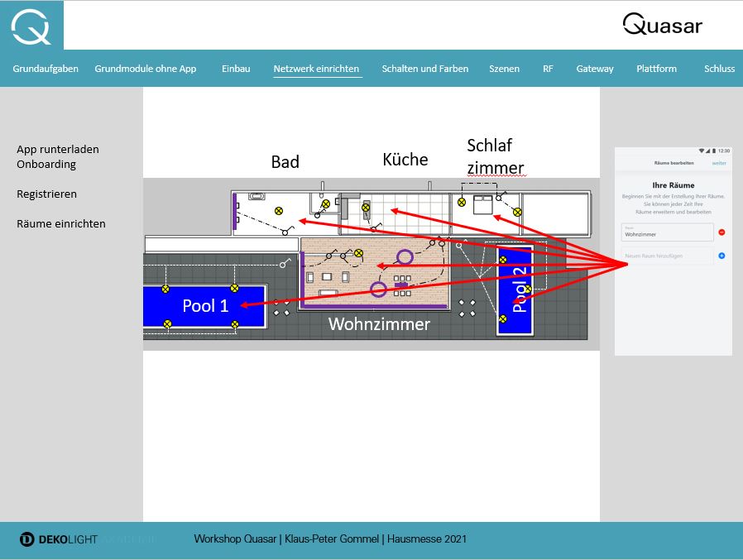The image size is (743, 560).
Task: Go to the Gateway tab
Action: tap(595, 69)
